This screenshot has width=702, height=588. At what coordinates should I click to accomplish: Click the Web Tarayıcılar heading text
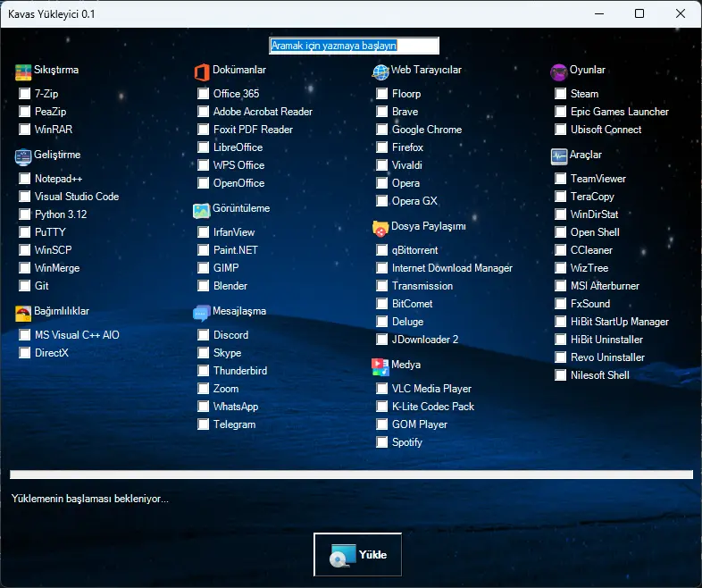[x=426, y=70]
